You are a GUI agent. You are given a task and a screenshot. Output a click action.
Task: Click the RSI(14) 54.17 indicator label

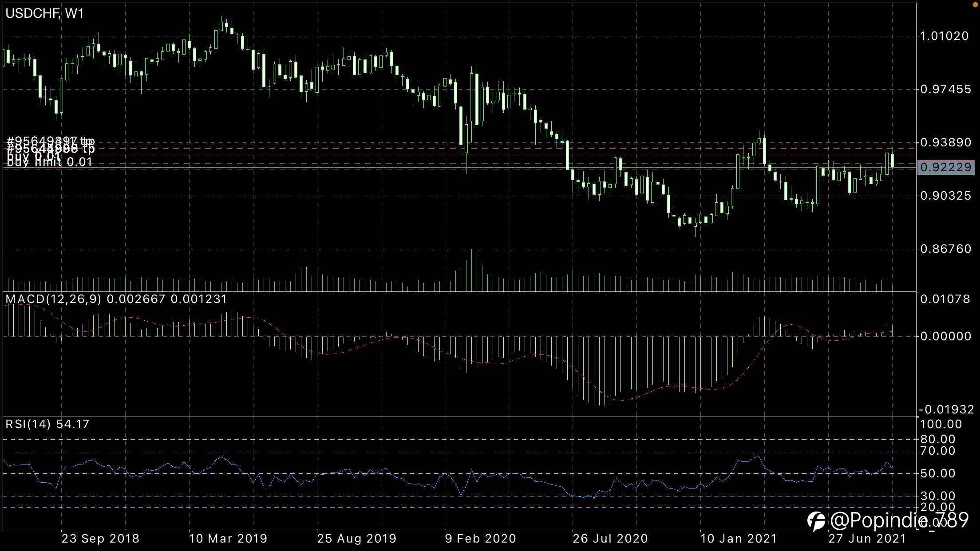pyautogui.click(x=47, y=424)
